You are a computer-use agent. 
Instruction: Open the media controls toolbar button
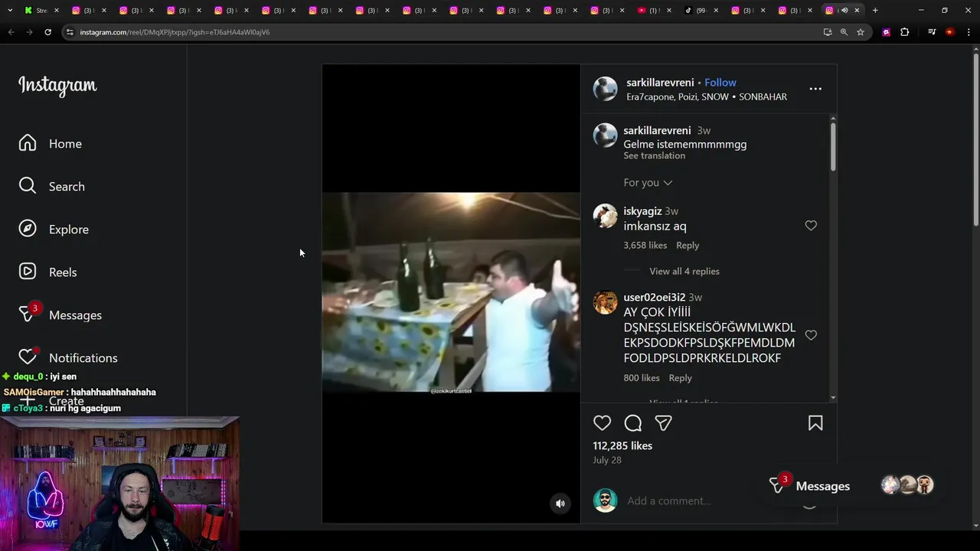click(932, 32)
